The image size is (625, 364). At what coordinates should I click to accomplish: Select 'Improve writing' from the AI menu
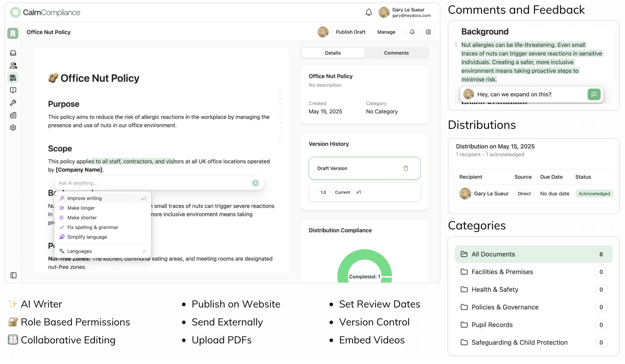[x=85, y=198]
